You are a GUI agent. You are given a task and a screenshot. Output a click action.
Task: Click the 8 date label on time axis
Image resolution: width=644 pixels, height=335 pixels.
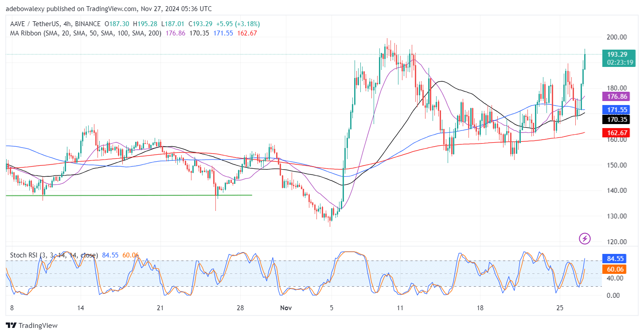pyautogui.click(x=12, y=308)
